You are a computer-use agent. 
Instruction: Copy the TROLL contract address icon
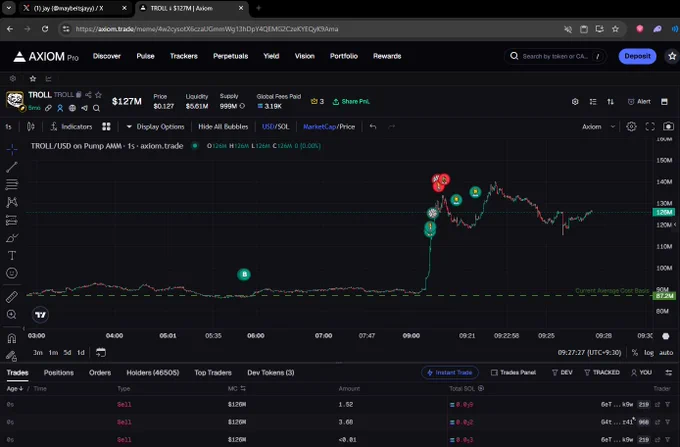[78, 95]
